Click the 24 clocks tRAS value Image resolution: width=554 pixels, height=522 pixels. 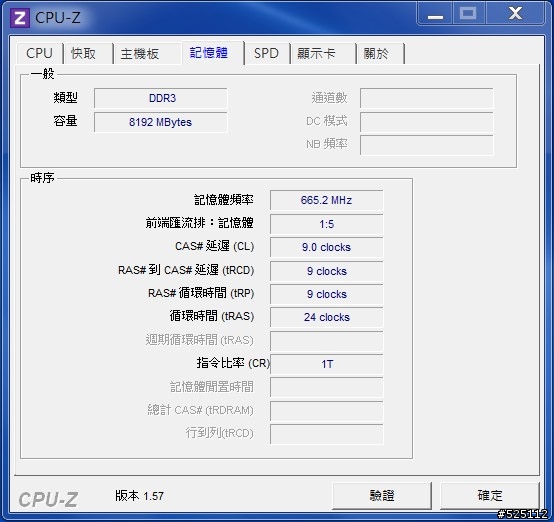click(326, 317)
